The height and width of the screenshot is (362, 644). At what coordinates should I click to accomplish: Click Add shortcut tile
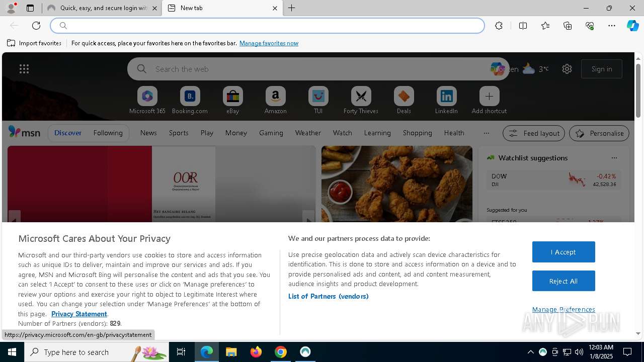[489, 101]
